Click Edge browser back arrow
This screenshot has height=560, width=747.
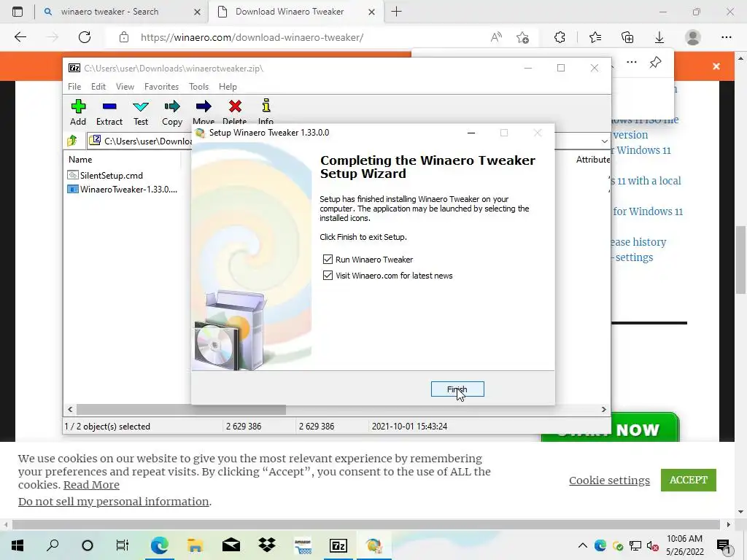[x=20, y=37]
